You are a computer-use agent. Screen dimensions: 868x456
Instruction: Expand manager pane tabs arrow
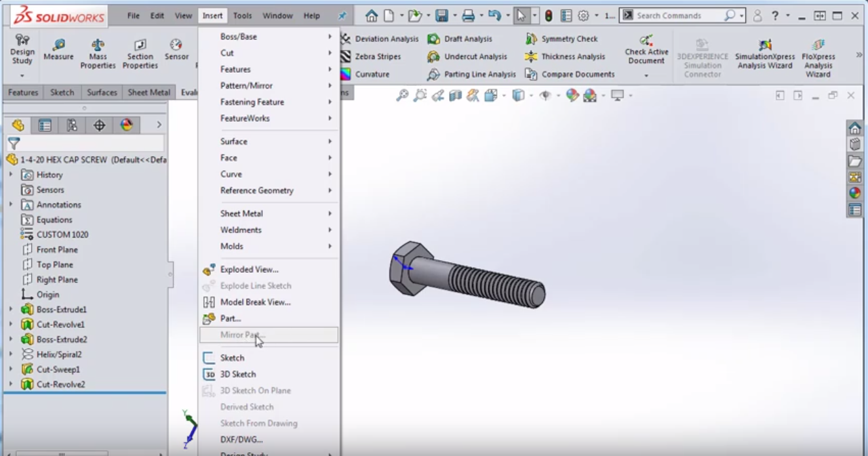(159, 125)
